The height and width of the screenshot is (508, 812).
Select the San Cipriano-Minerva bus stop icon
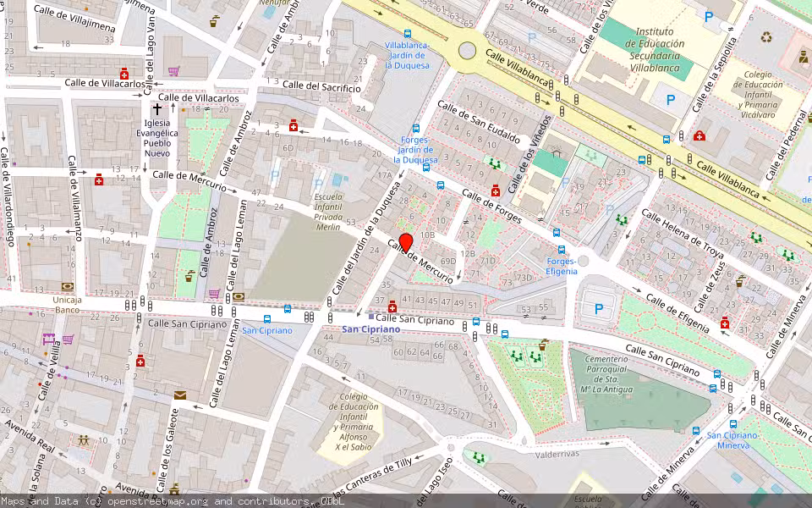(732, 424)
